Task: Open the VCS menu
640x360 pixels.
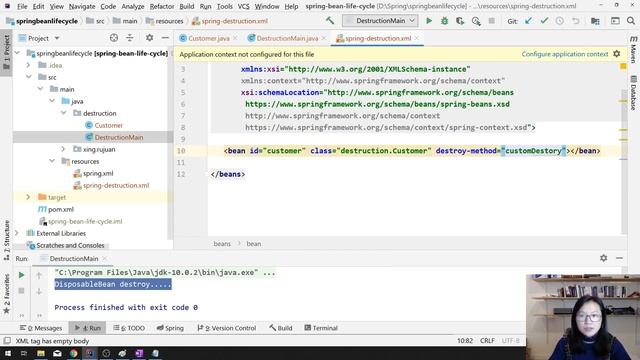Action: click(x=244, y=7)
